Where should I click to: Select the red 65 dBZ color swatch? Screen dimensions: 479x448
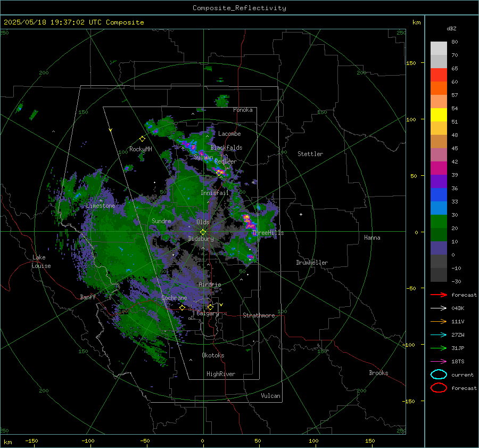click(x=439, y=75)
